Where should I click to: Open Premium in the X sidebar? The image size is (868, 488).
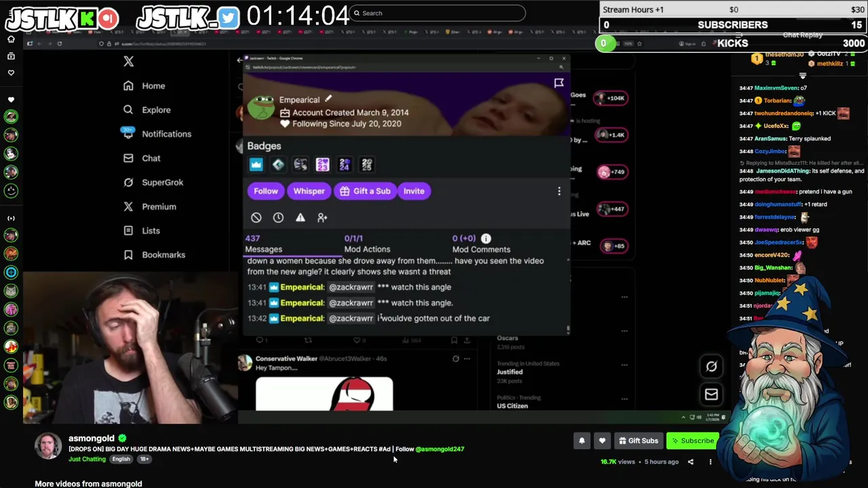pos(150,207)
